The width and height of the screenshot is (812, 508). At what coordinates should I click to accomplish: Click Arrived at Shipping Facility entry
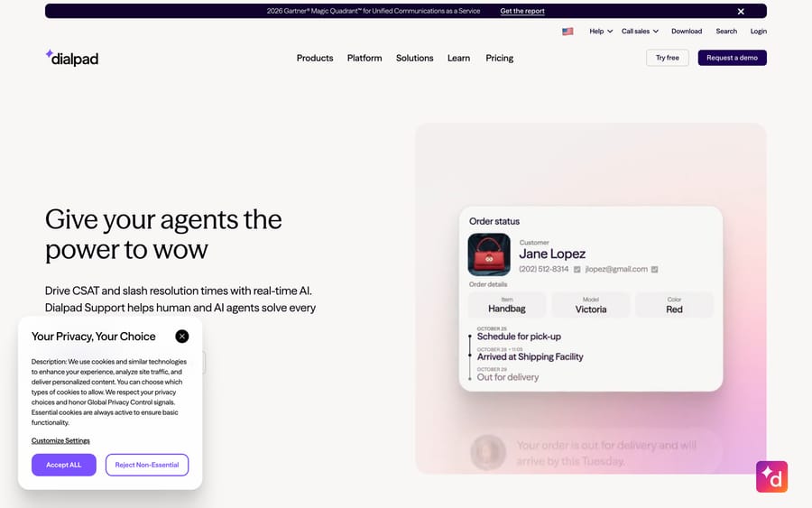tap(531, 356)
